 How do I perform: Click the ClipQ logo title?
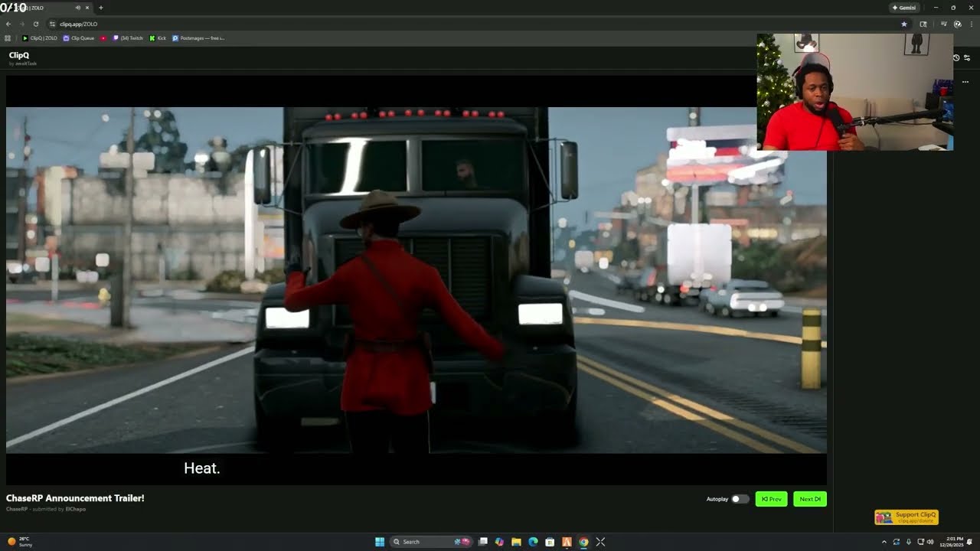point(19,55)
